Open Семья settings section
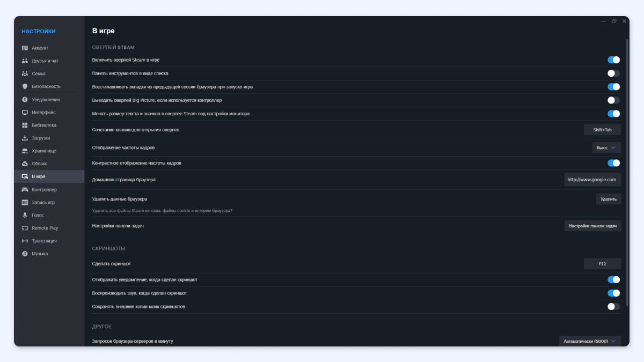 coord(49,74)
